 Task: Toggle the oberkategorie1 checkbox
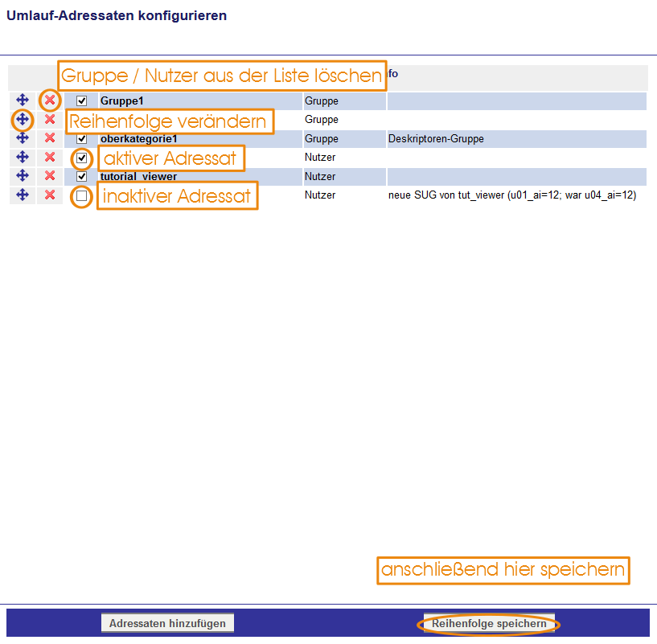(x=82, y=138)
